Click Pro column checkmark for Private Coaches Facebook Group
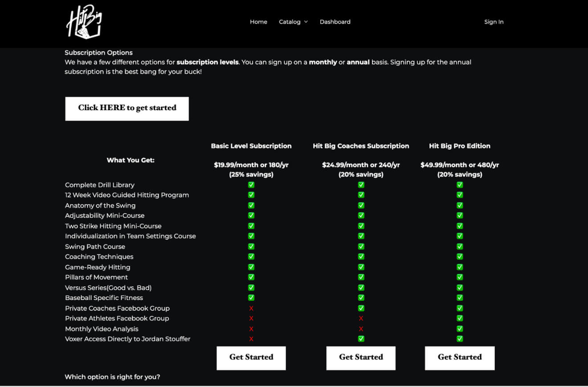 coord(460,308)
